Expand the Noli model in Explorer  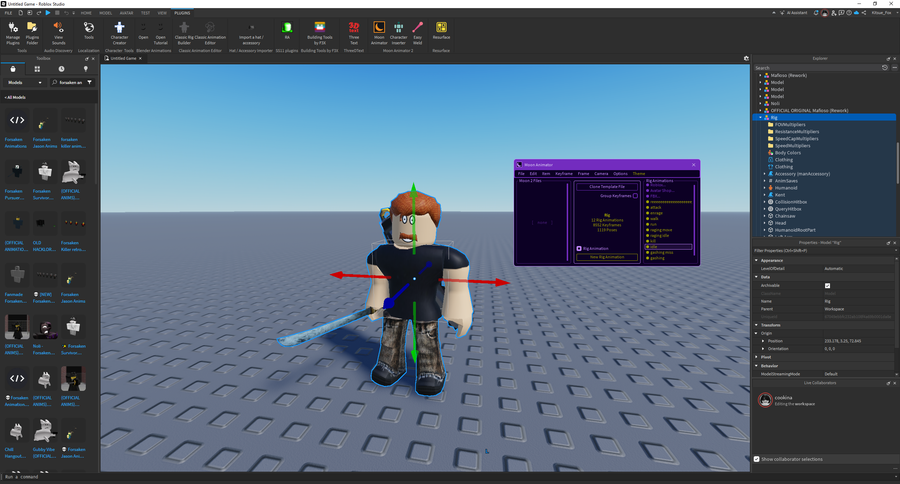(x=761, y=103)
